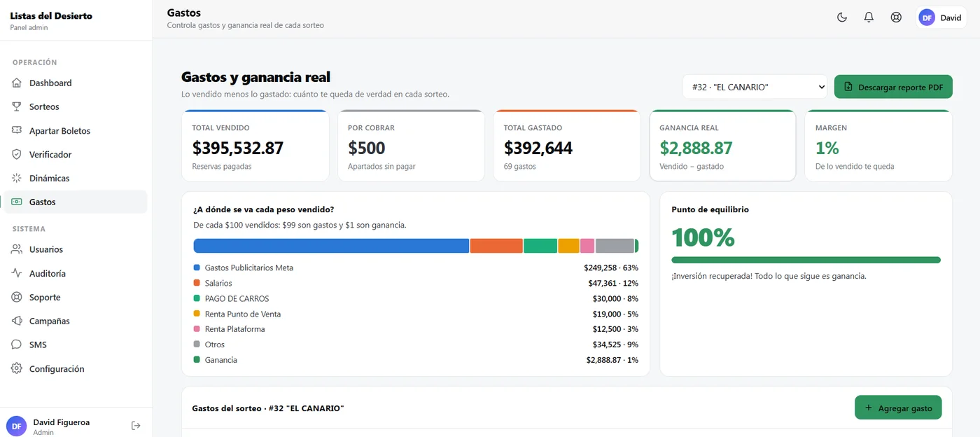Click David Figueroa name in sidebar footer
Image resolution: width=980 pixels, height=437 pixels.
tap(62, 422)
